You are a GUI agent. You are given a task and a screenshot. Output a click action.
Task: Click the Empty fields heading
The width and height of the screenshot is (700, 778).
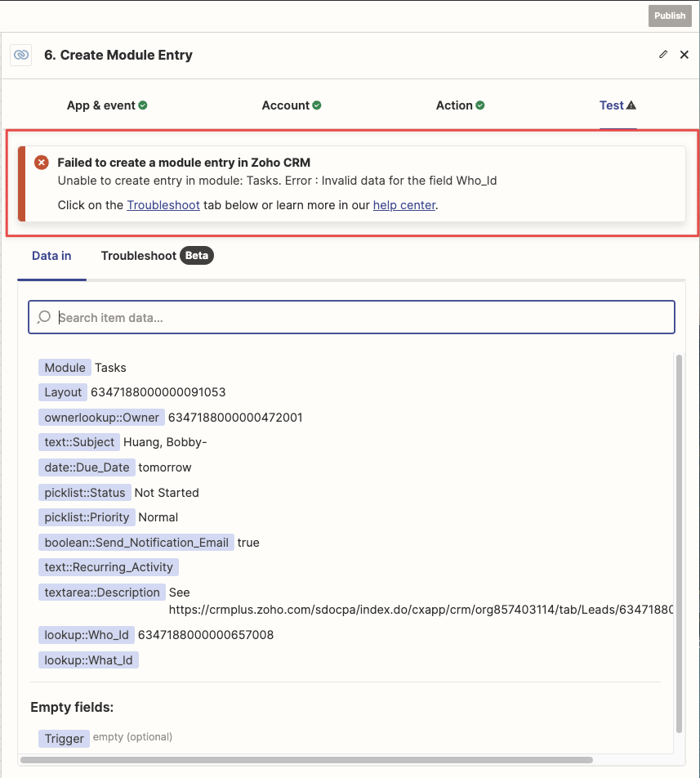point(72,707)
